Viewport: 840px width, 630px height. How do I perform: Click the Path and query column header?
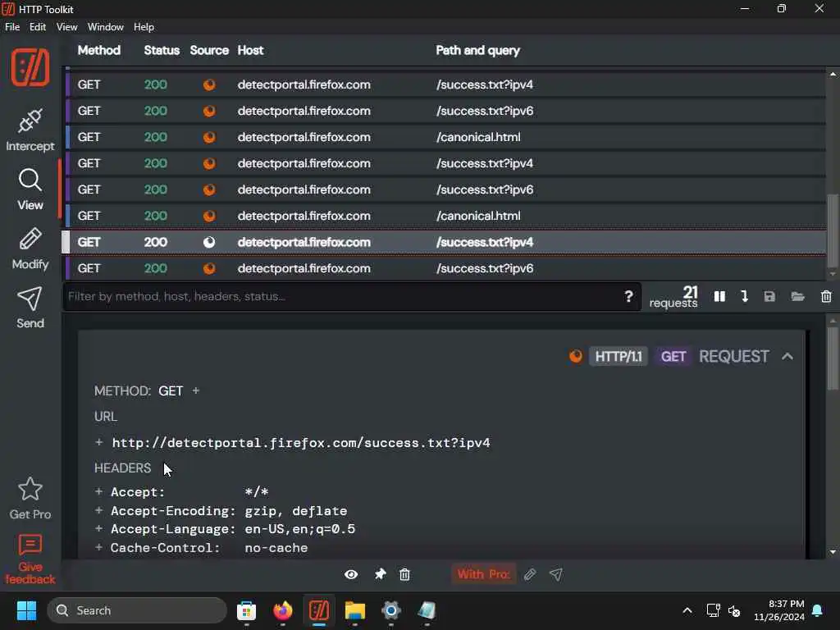[478, 50]
